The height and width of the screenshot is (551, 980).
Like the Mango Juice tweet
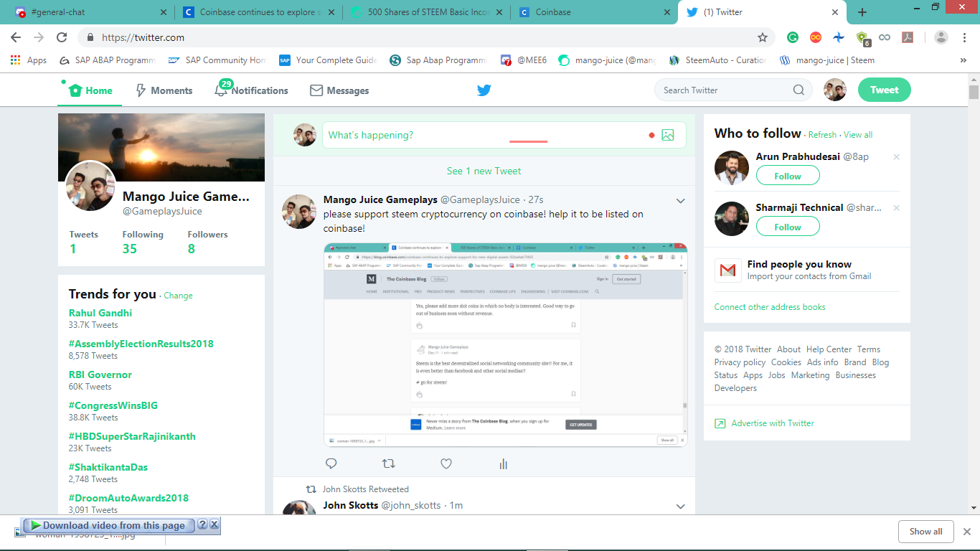coord(446,464)
